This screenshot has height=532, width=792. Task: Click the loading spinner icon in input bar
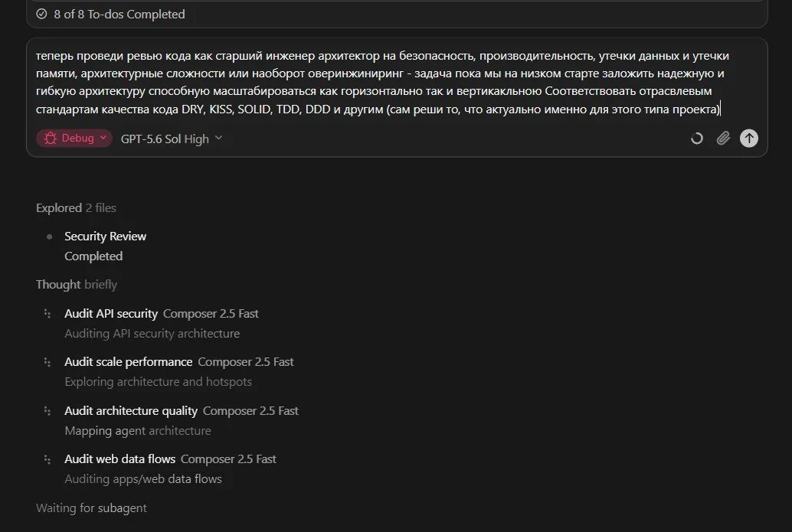pos(696,139)
